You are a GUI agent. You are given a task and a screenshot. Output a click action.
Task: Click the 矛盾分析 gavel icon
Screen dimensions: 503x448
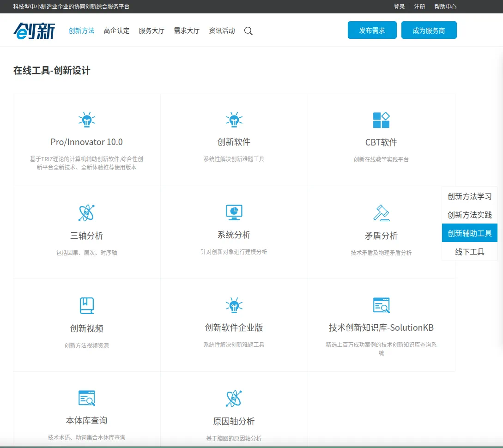click(381, 213)
